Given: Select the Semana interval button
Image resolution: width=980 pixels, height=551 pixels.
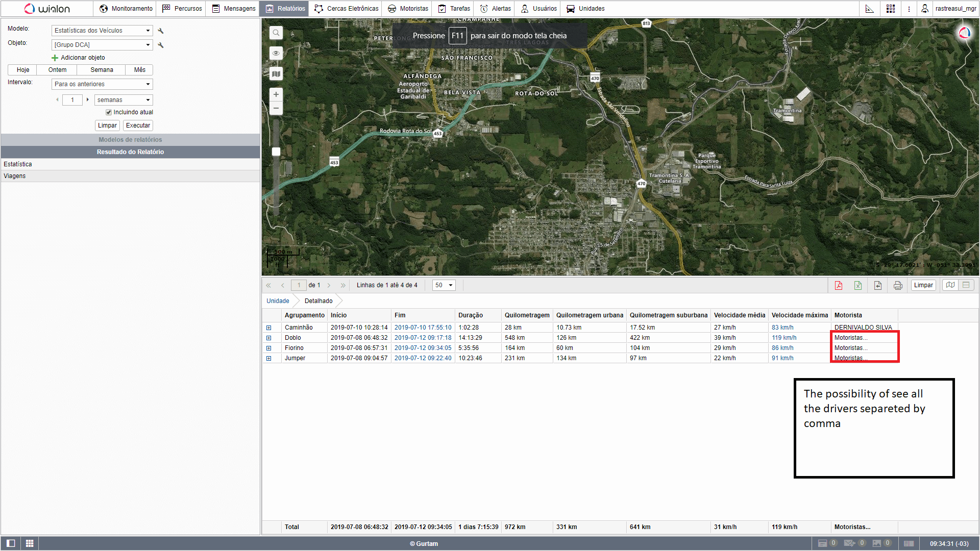Looking at the screenshot, I should tap(102, 70).
